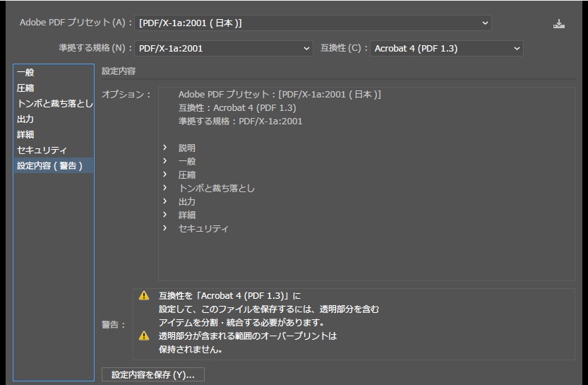Open the 互換性 Acrobat 4 dropdown
The image size is (588, 385).
tap(447, 49)
